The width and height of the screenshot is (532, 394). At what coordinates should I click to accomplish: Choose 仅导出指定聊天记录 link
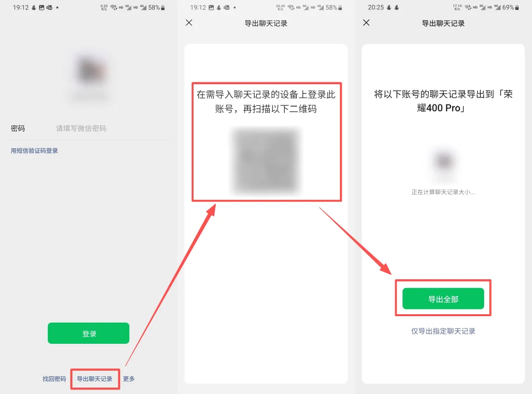[443, 331]
